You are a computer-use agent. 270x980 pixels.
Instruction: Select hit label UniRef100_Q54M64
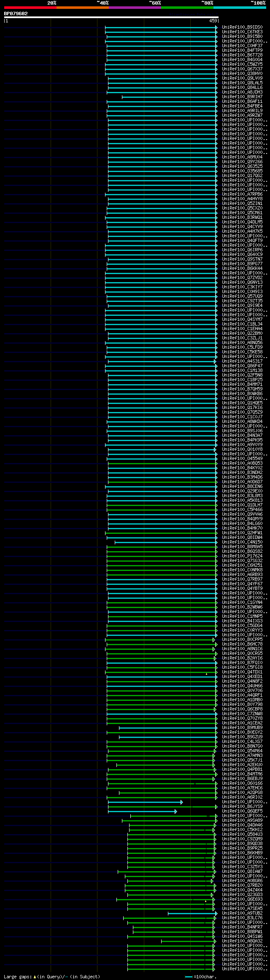pos(242,751)
